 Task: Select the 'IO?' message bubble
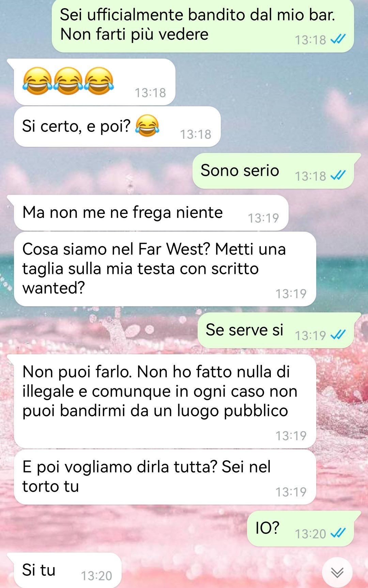click(x=301, y=528)
